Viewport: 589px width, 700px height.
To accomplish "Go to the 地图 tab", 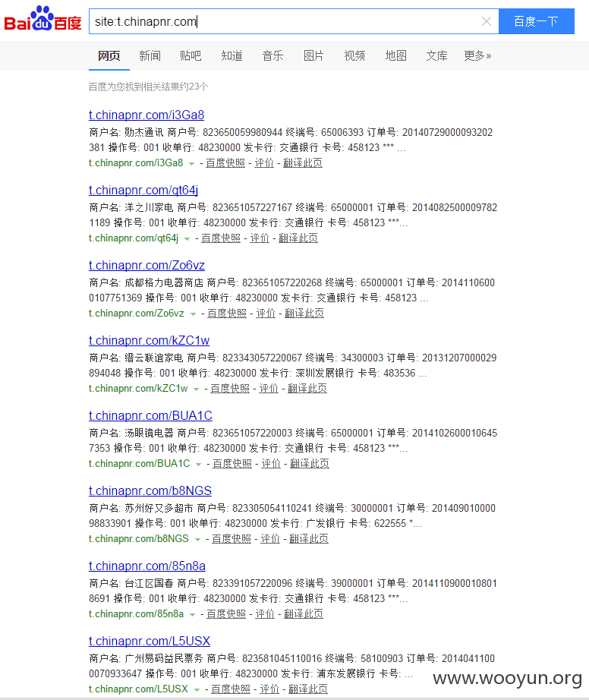I will pyautogui.click(x=395, y=56).
